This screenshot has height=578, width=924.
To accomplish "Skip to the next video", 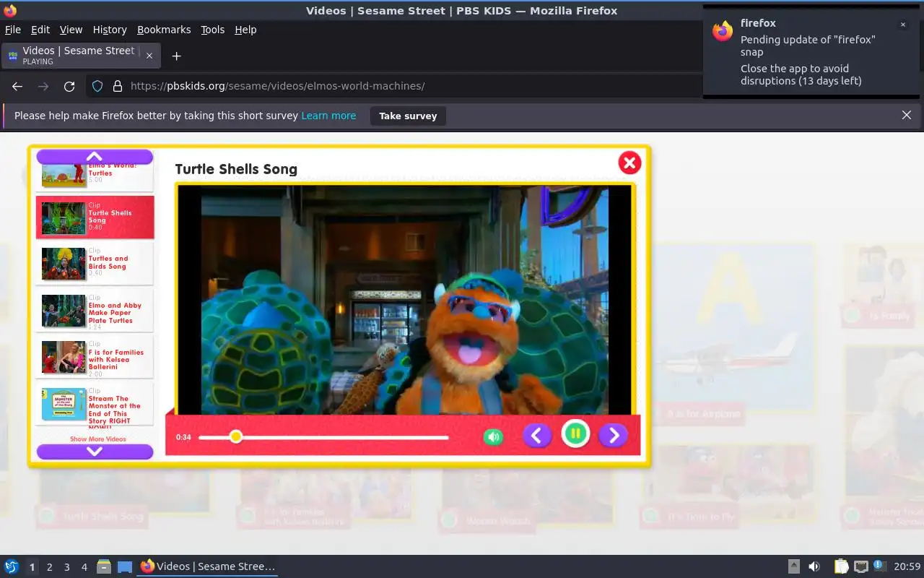I will click(x=614, y=435).
